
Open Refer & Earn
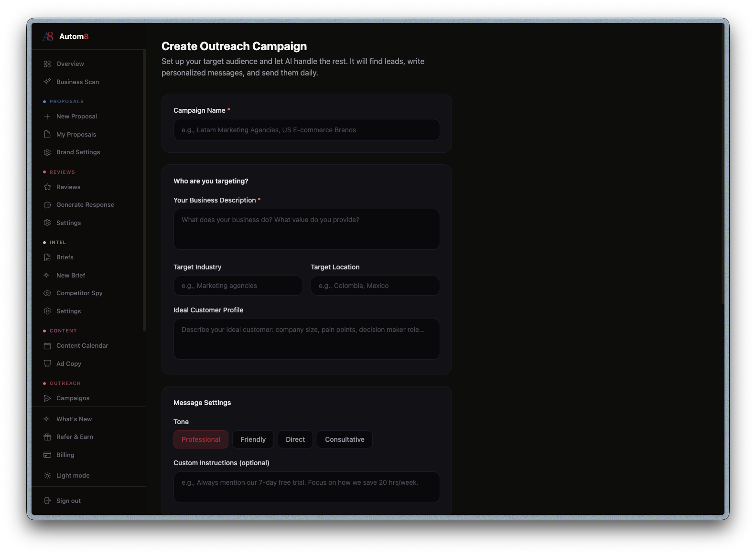[x=75, y=437]
